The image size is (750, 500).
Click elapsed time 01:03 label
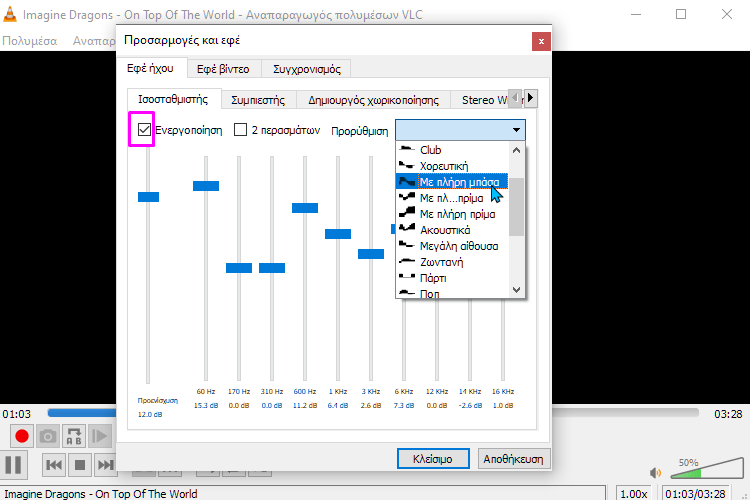click(17, 414)
